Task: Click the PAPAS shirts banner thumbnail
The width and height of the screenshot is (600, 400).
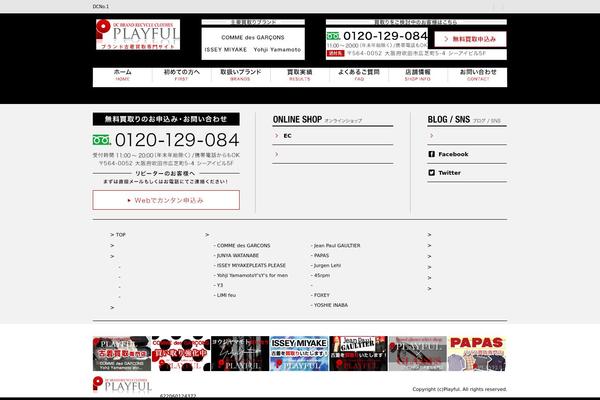Action: (477, 354)
